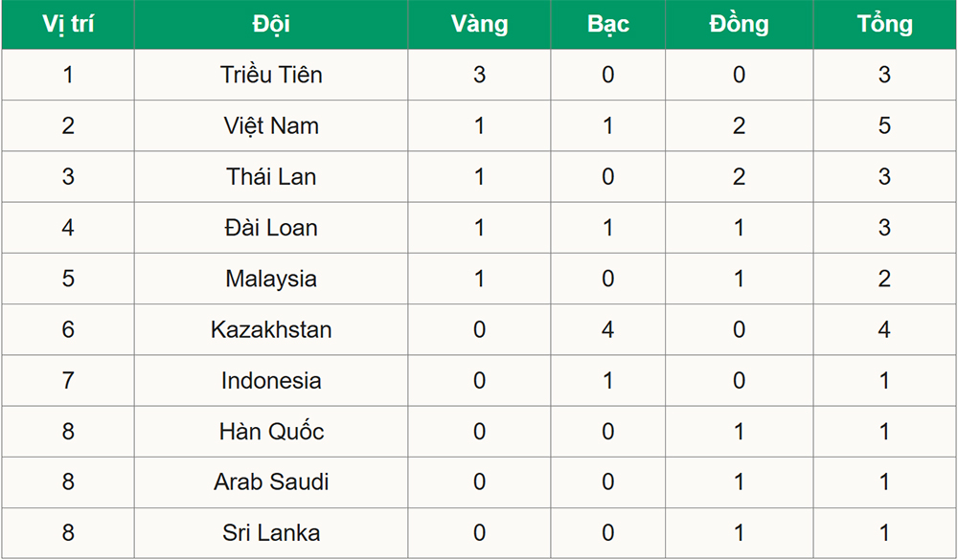
Task: Click the 'Sri Lanka' team name
Action: tap(271, 532)
